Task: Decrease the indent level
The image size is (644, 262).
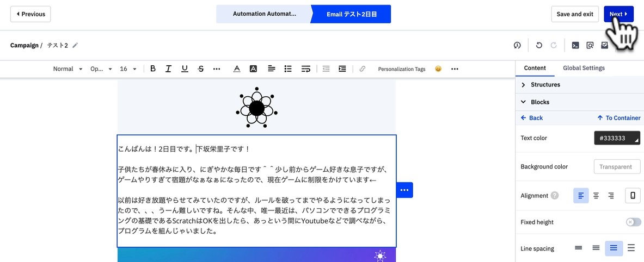Action: point(326,69)
